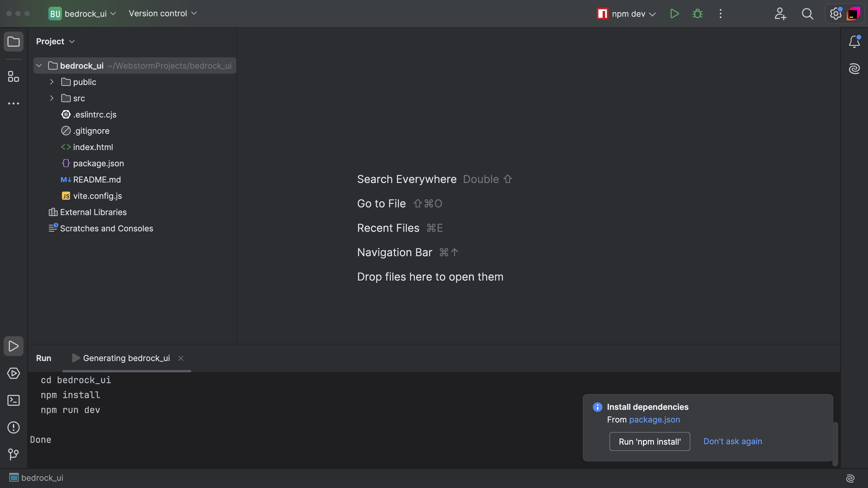Screen dimensions: 868x488
Task: Click the Don't ask again link
Action: click(733, 441)
